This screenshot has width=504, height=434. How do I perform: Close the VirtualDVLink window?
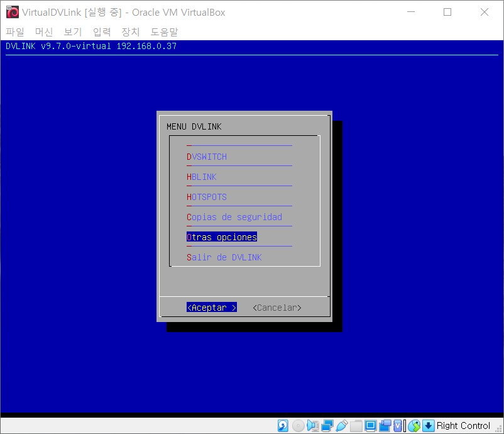(485, 12)
